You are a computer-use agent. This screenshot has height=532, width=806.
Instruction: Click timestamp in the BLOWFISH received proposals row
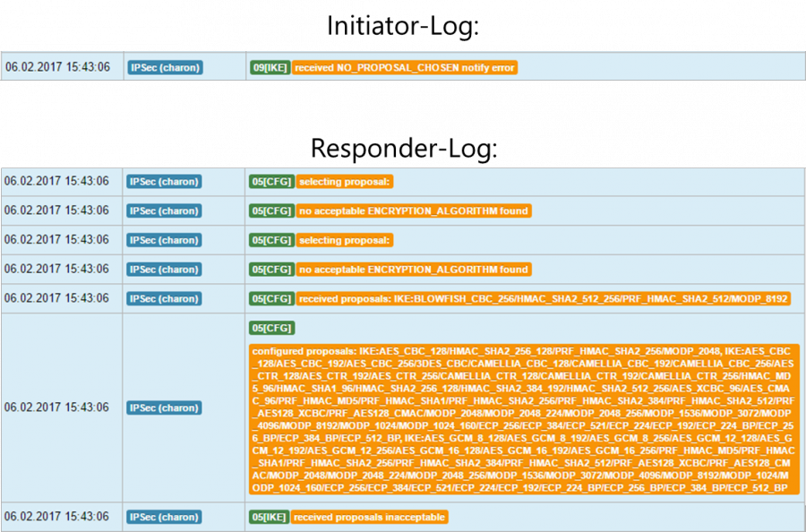(57, 298)
